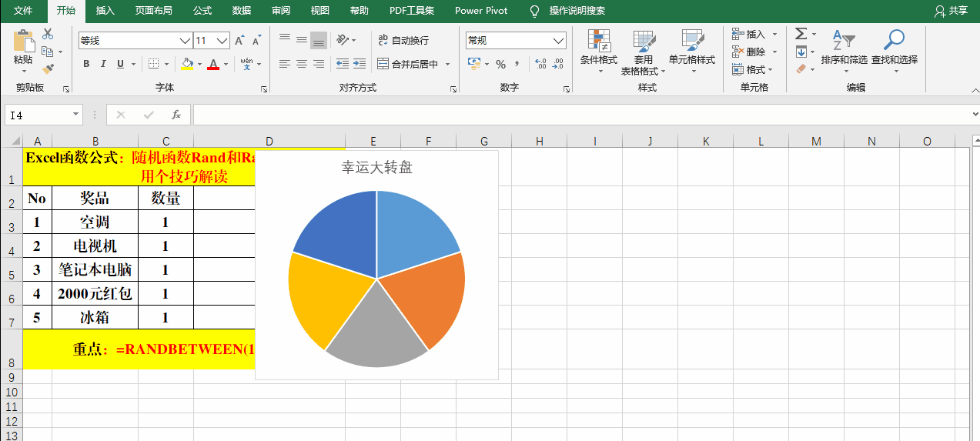This screenshot has height=441, width=980.
Task: Toggle Underline formatting
Action: click(120, 64)
